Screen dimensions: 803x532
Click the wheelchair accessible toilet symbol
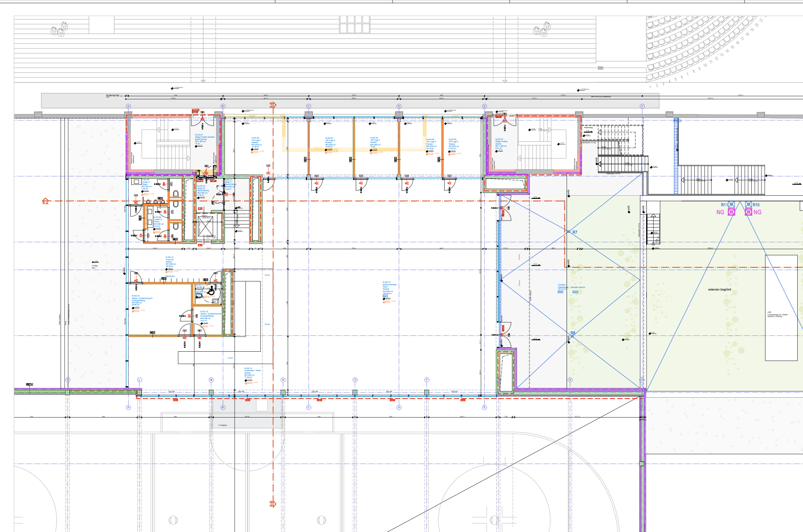[211, 291]
